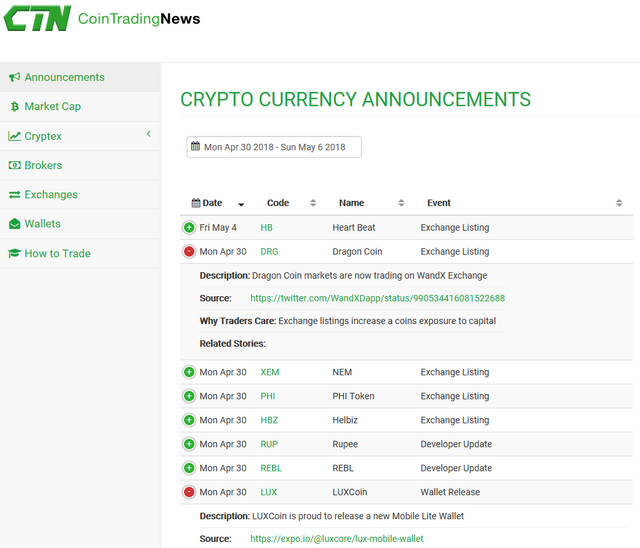Sort by Code column arrows
The image size is (640, 548).
coord(313,203)
